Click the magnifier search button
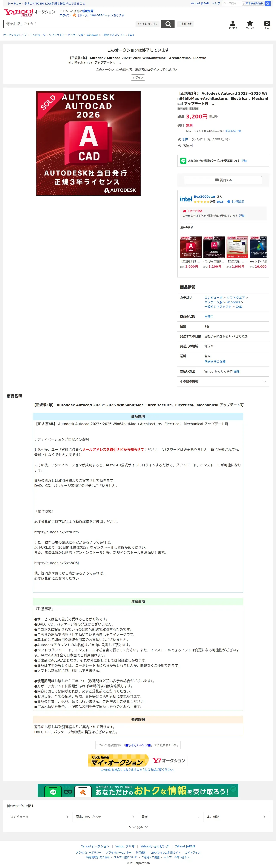The height and width of the screenshot is (868, 276). tap(168, 24)
